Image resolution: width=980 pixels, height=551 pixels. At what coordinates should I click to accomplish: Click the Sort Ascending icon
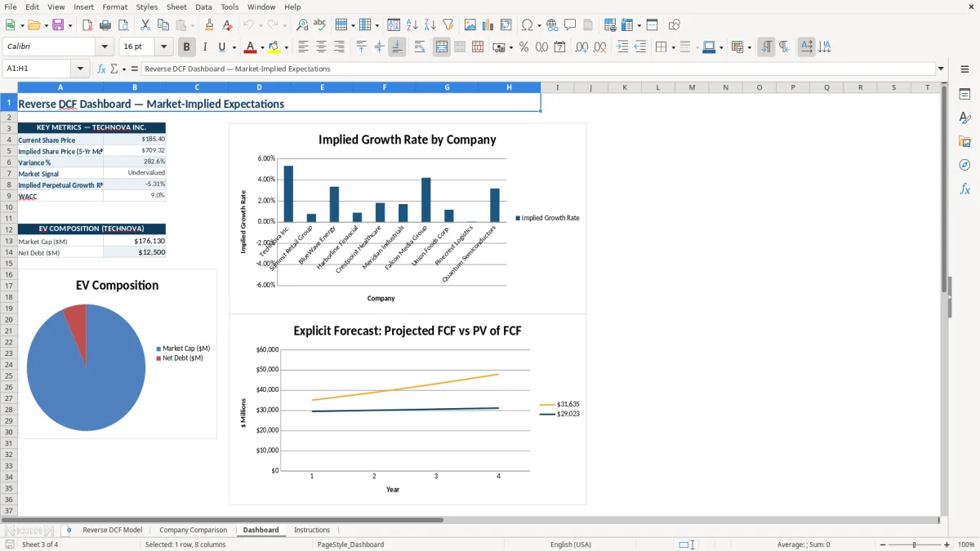coord(412,25)
